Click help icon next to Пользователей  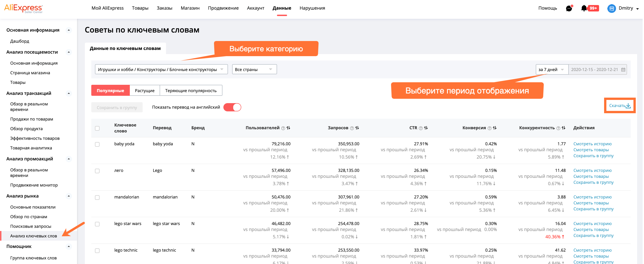(x=283, y=128)
